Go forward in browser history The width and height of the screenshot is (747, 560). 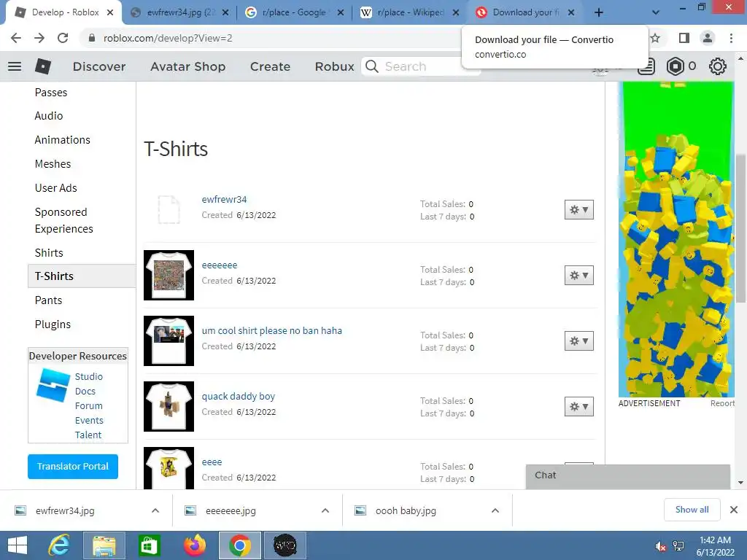(39, 38)
